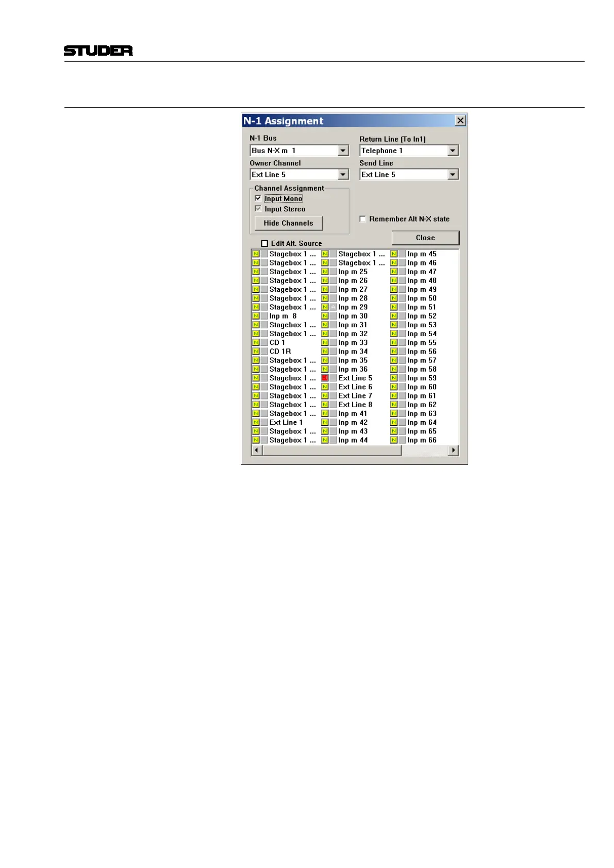
Task: Click the yellow N icon beside Inp m 26
Action: click(325, 281)
